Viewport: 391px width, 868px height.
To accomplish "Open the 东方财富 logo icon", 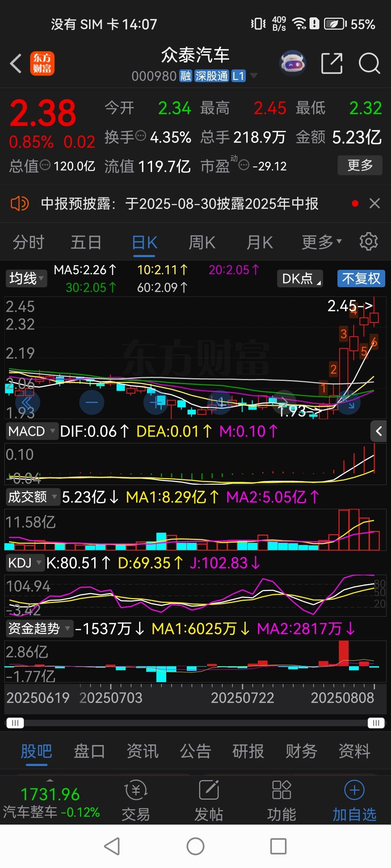I will (x=42, y=63).
